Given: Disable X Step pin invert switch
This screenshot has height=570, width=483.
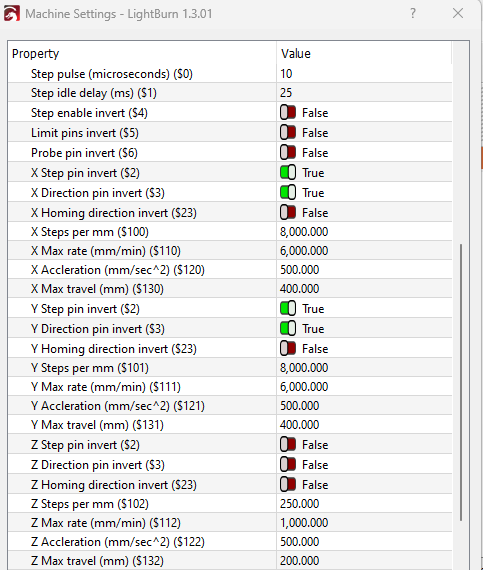Looking at the screenshot, I should (x=288, y=172).
